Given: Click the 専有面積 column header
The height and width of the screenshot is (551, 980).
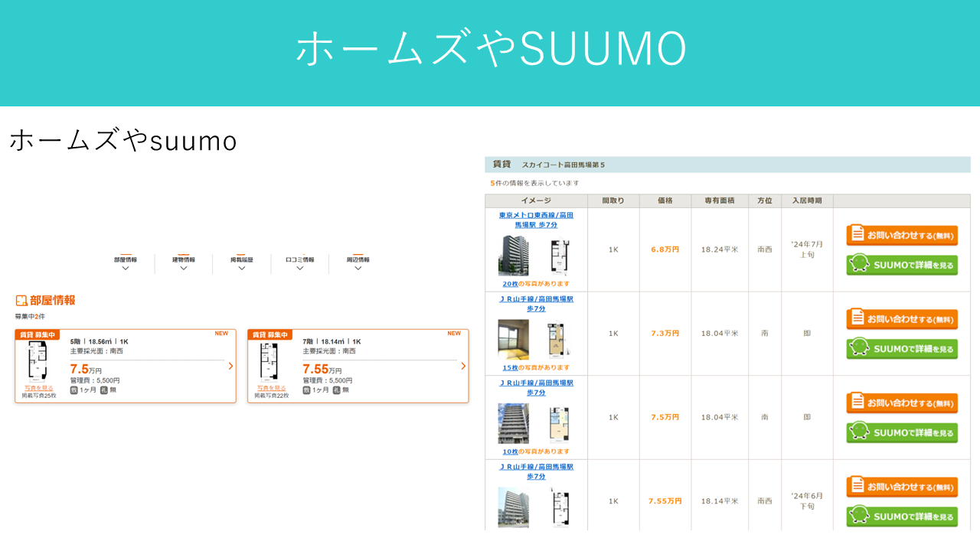Looking at the screenshot, I should 720,201.
